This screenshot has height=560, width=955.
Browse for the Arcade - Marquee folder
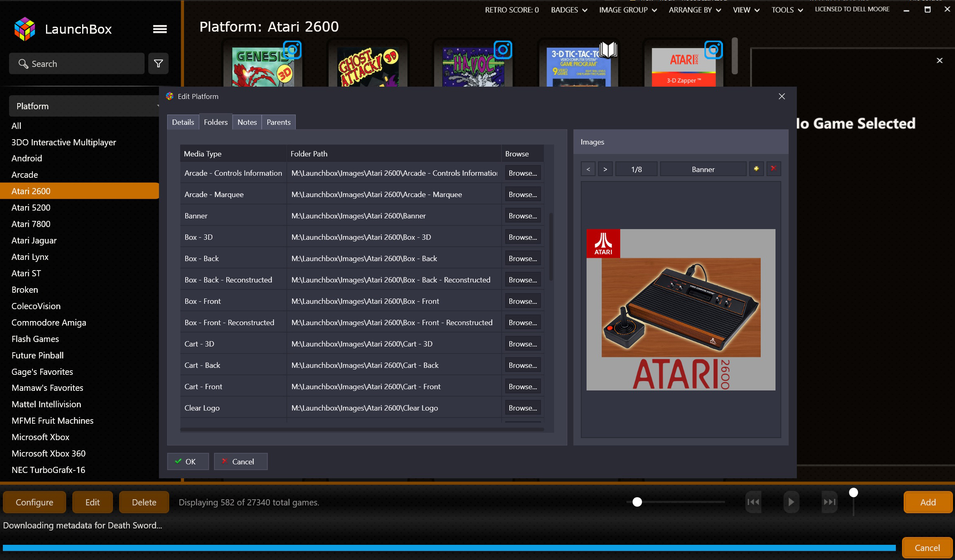click(x=523, y=194)
